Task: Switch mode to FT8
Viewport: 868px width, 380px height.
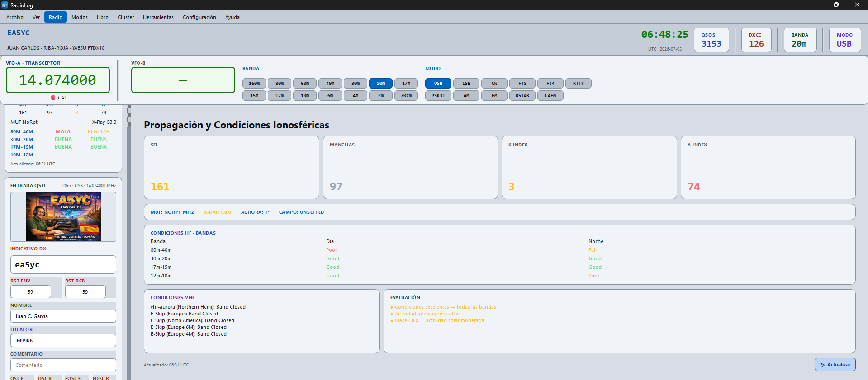Action: click(522, 84)
